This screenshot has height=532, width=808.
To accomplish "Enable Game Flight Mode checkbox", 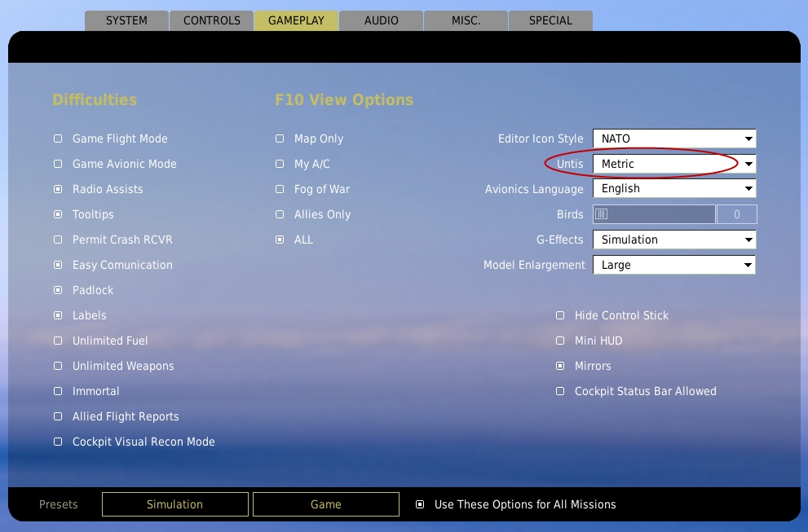I will 58,138.
